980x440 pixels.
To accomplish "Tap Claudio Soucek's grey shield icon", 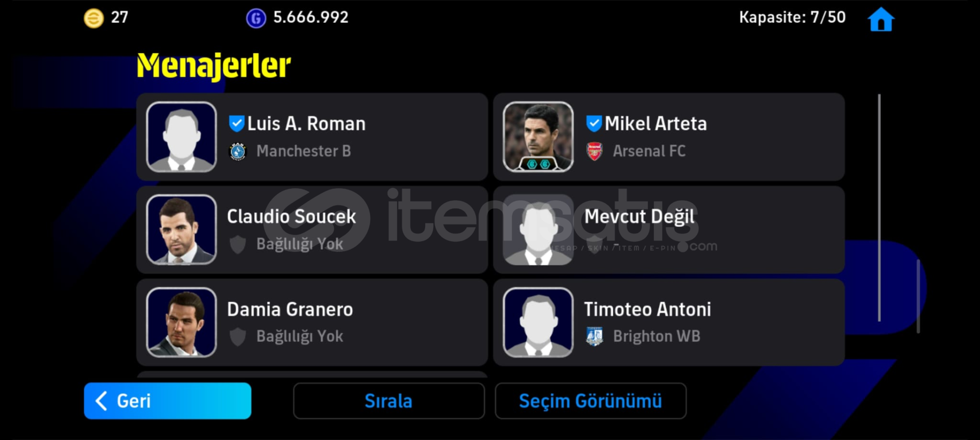I will 237,244.
